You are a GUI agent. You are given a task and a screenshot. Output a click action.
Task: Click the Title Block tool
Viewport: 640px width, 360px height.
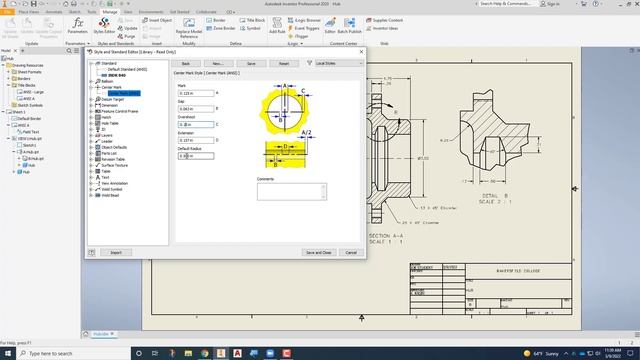point(252,20)
